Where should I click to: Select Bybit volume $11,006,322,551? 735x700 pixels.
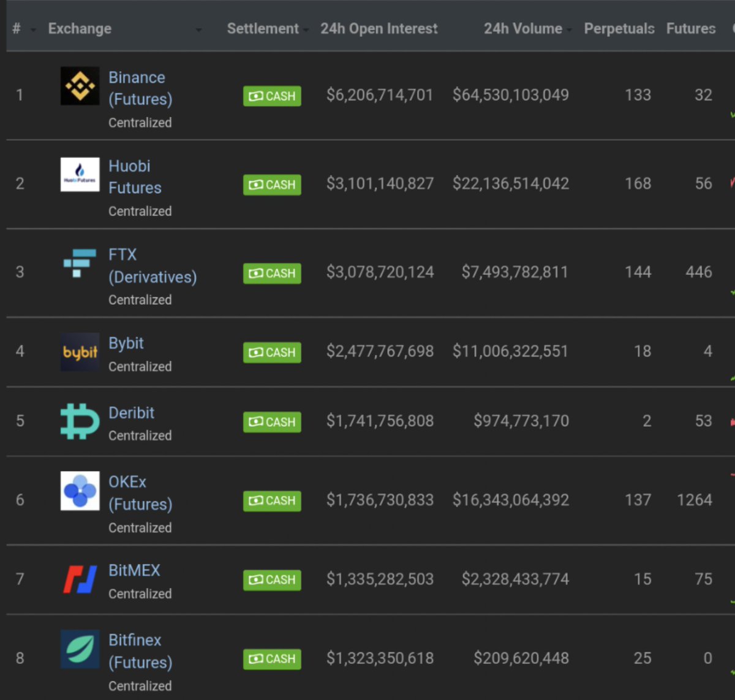[510, 351]
